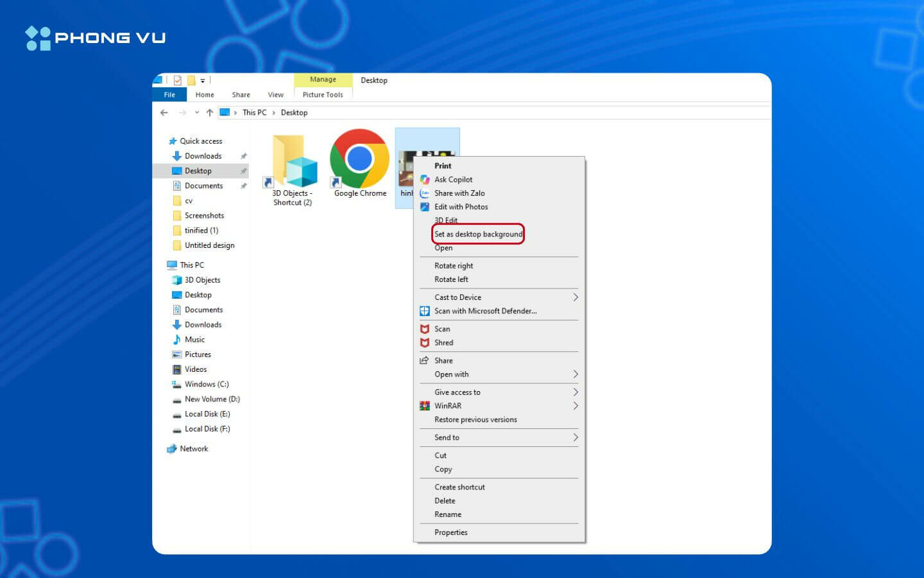Screen dimensions: 924x578
Task: Expand the Send to submenu arrow
Action: tap(576, 437)
